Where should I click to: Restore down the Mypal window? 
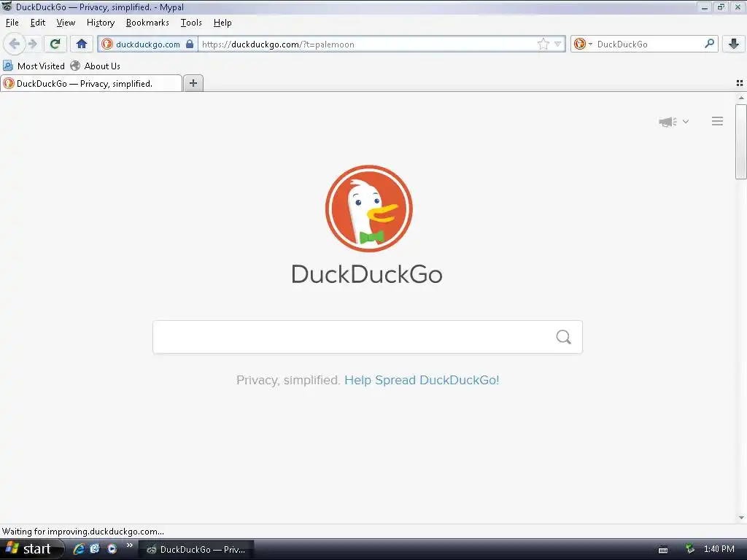tap(721, 7)
